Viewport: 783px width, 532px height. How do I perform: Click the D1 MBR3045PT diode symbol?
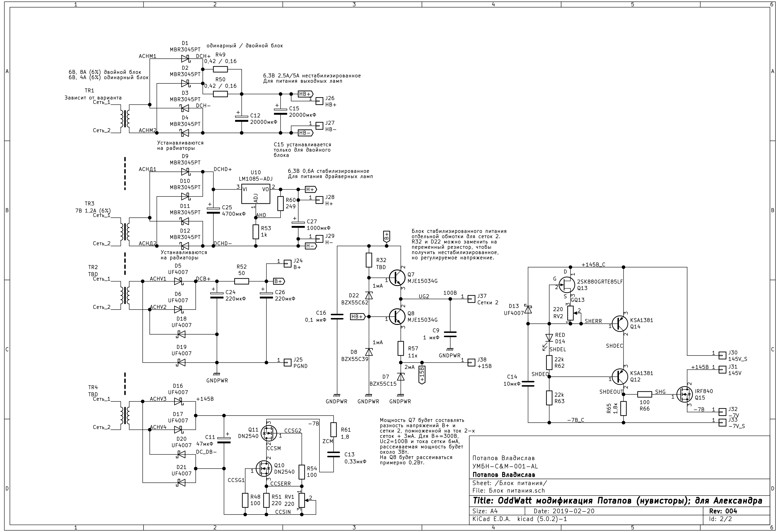tap(185, 59)
